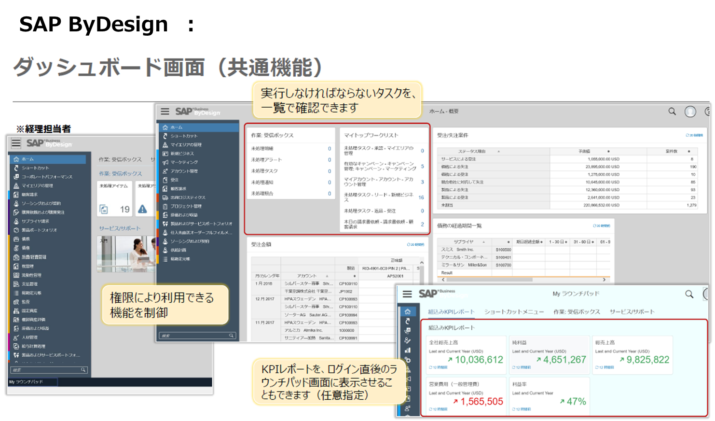Image resolution: width=715 pixels, height=421 pixels.
Task: Click My ラウンチパッド bar at left window bottom
Action: [32, 382]
